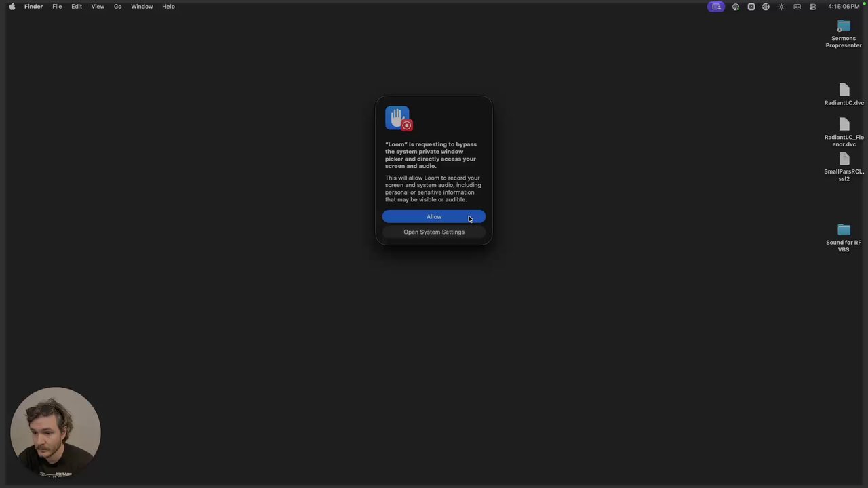Select the RadiantLC.dvc file icon
The width and height of the screenshot is (868, 488).
[844, 91]
